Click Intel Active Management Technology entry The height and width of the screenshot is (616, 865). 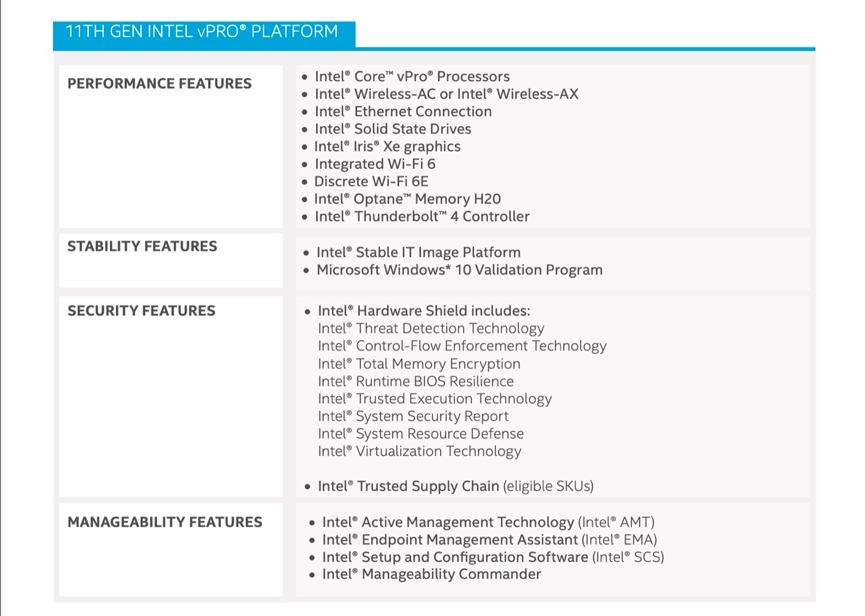(x=488, y=523)
